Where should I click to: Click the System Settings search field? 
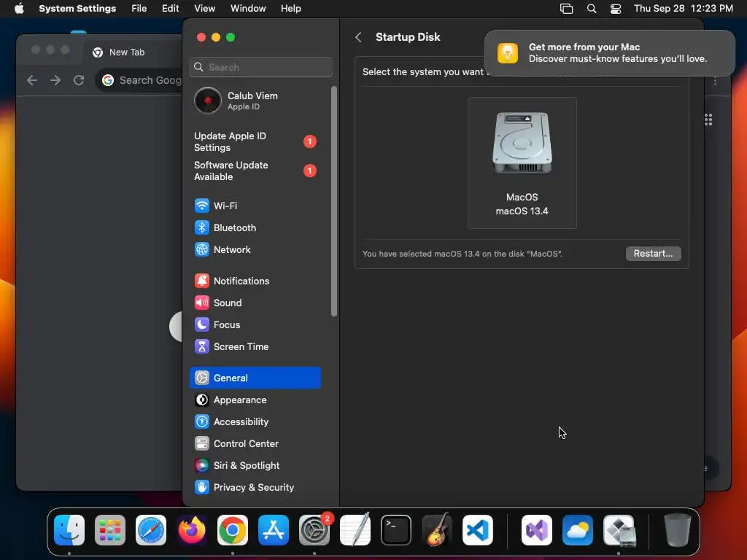coord(261,67)
